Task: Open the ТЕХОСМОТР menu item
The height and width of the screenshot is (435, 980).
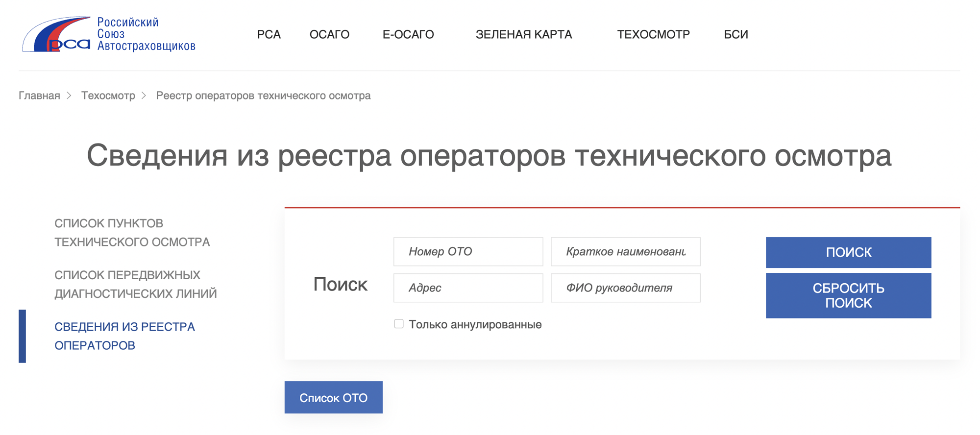Action: coord(653,34)
